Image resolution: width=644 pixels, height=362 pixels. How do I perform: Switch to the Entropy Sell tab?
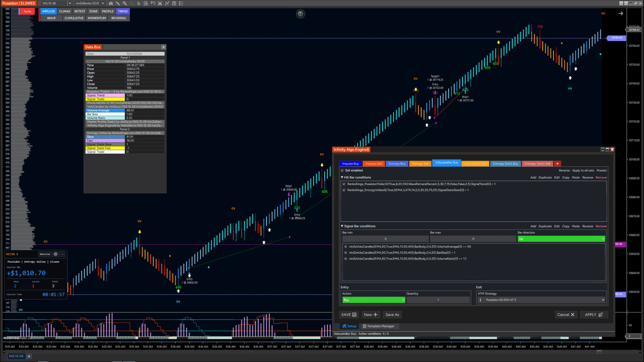click(420, 164)
